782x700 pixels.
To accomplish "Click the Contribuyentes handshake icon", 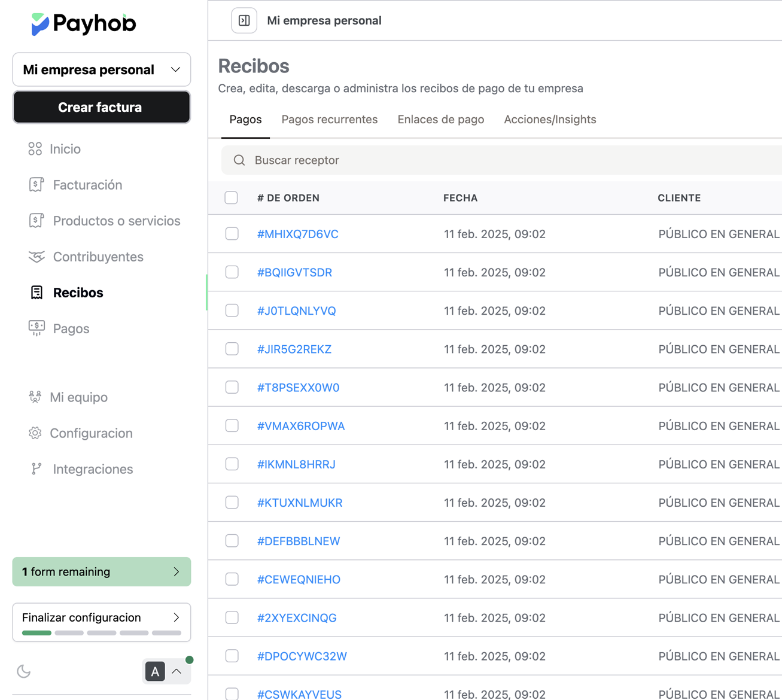I will pyautogui.click(x=36, y=257).
